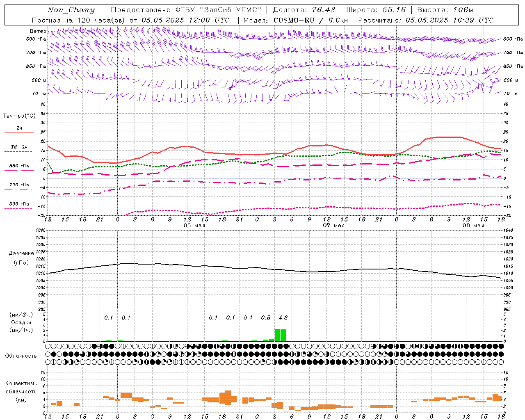The height and width of the screenshot is (420, 525).
Task: Click the "Ветер" wind panel label
Action: 38,31
